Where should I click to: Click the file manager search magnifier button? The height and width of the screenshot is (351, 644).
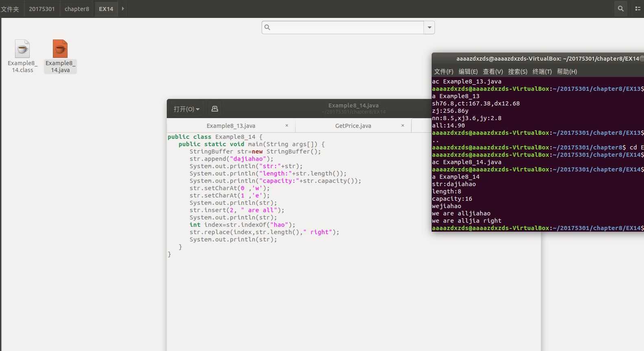(620, 9)
